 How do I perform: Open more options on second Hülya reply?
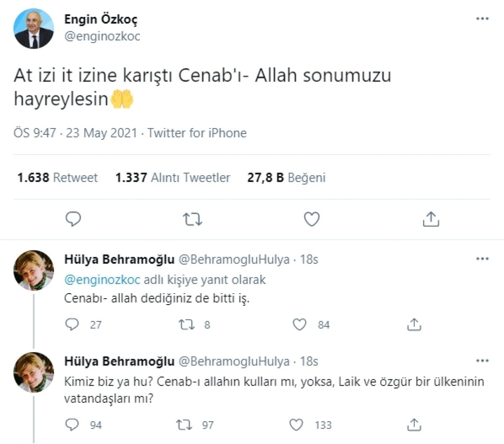tap(482, 360)
